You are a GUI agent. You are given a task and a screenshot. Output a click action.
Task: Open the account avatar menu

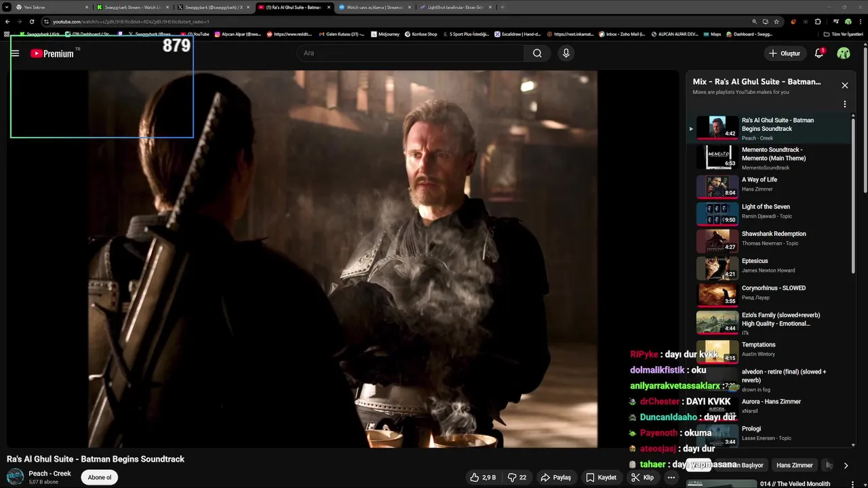(x=844, y=53)
